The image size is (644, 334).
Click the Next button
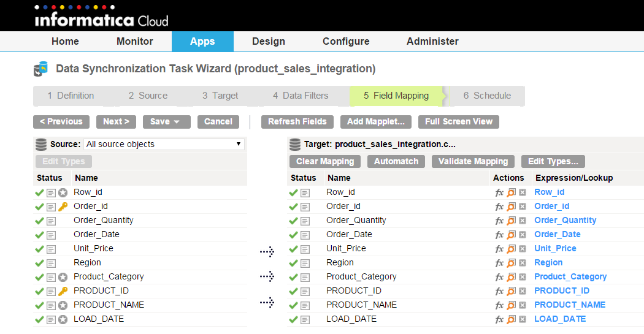[x=117, y=122]
